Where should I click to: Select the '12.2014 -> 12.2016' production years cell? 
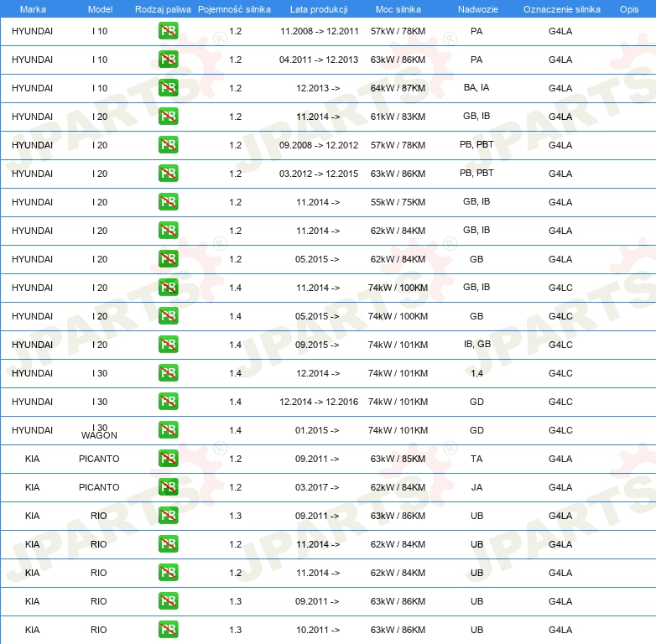click(x=319, y=402)
